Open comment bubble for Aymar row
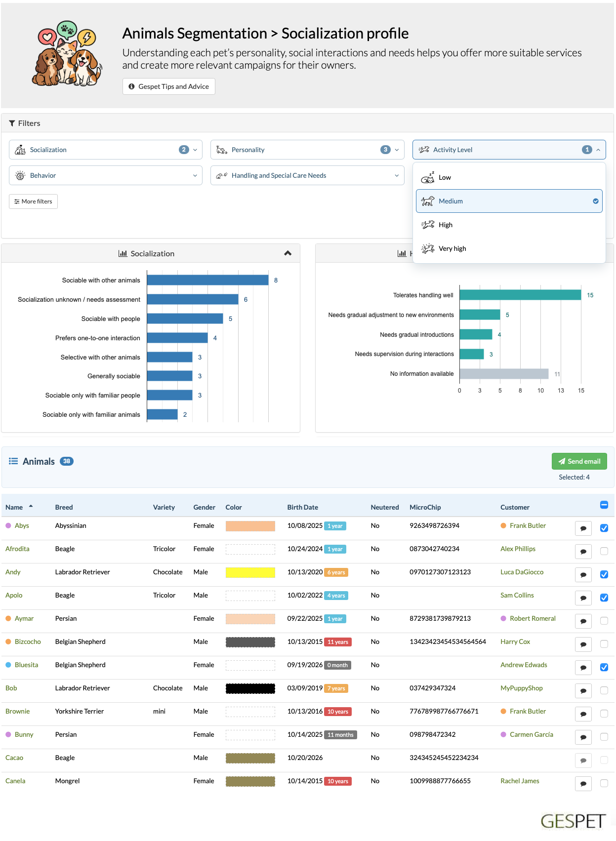 [x=583, y=621]
